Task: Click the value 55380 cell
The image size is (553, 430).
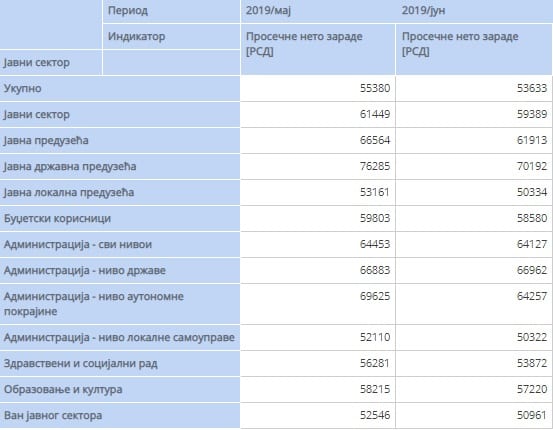Action: 318,89
